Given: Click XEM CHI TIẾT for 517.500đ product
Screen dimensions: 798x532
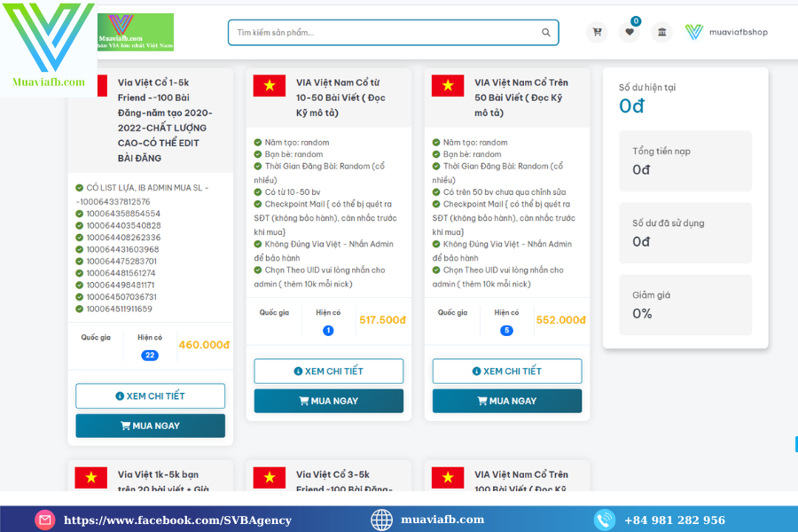Looking at the screenshot, I should (x=329, y=372).
